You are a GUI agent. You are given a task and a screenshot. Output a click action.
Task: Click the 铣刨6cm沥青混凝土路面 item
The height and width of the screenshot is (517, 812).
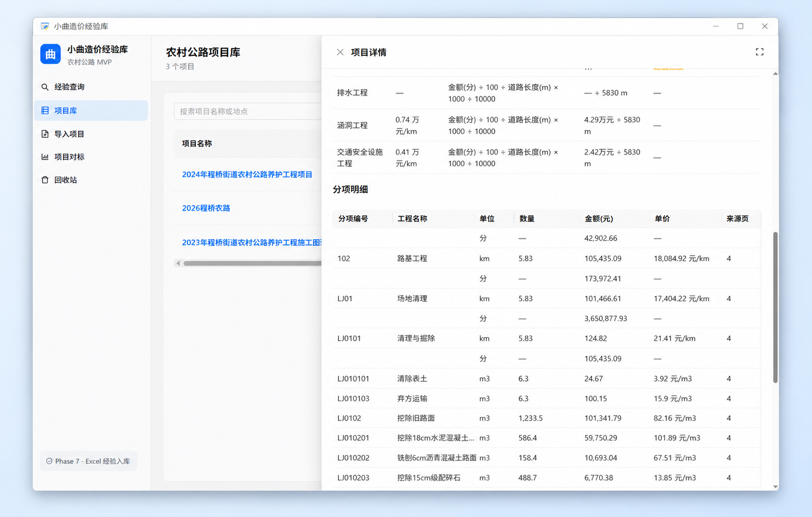click(x=436, y=458)
